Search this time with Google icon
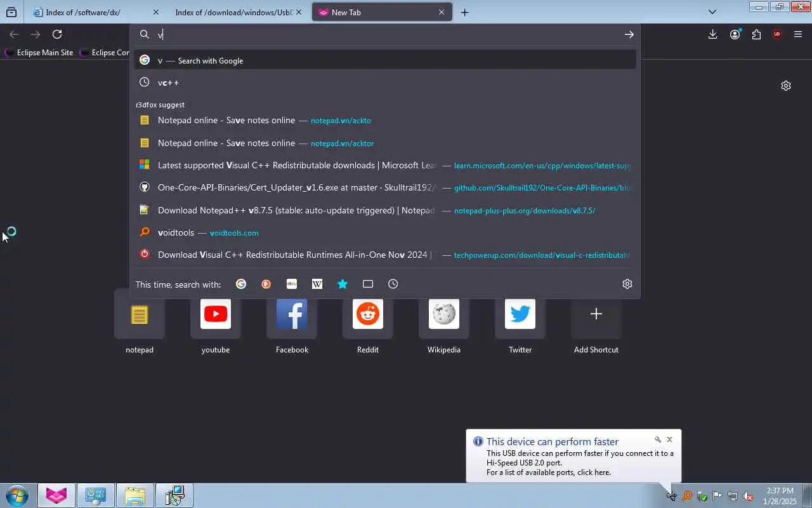 coord(241,284)
